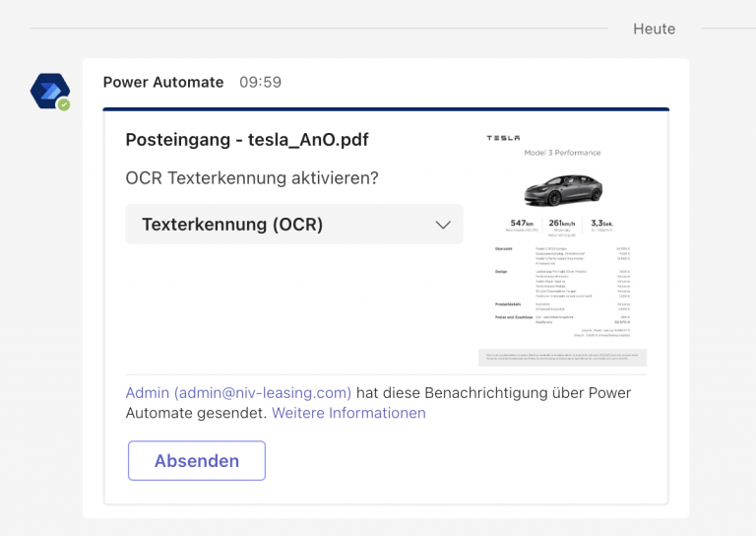Click the OCR Texterkennung aktivieren? question text
Screen dimensions: 756x536
click(x=252, y=178)
